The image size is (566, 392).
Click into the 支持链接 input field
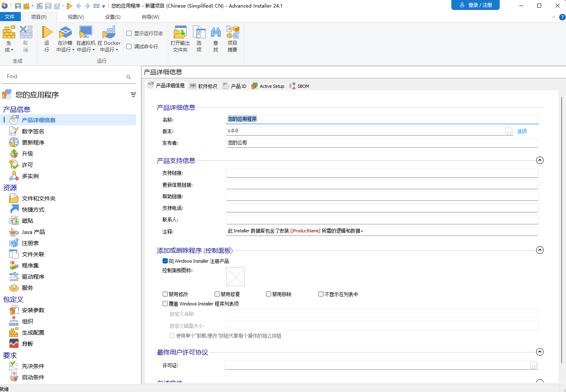(382, 173)
